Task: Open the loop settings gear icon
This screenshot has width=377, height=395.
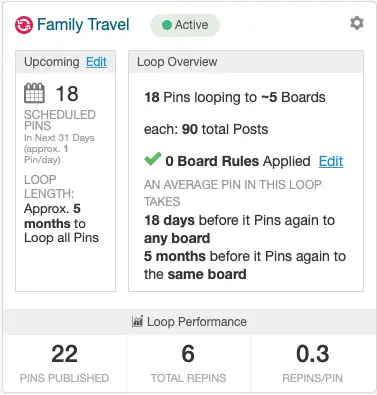Action: click(x=357, y=23)
